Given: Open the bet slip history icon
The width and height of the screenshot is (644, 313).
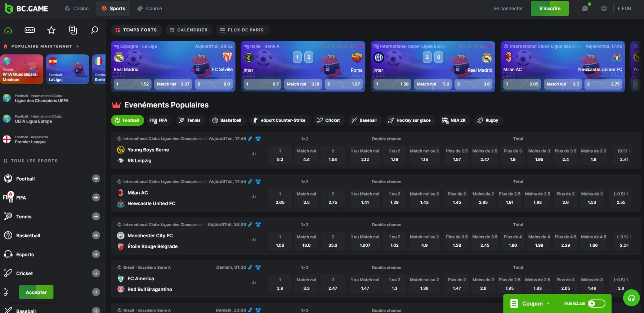Looking at the screenshot, I should click(73, 30).
